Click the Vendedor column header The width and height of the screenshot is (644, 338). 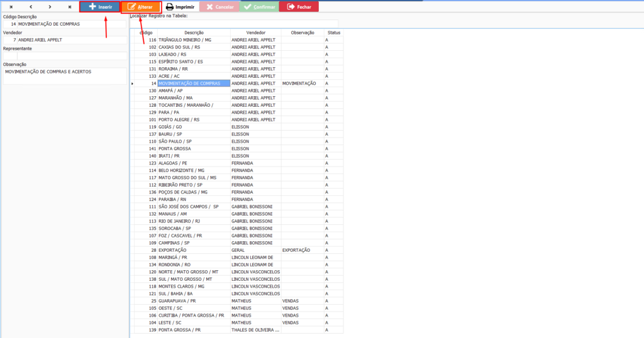[x=255, y=32]
